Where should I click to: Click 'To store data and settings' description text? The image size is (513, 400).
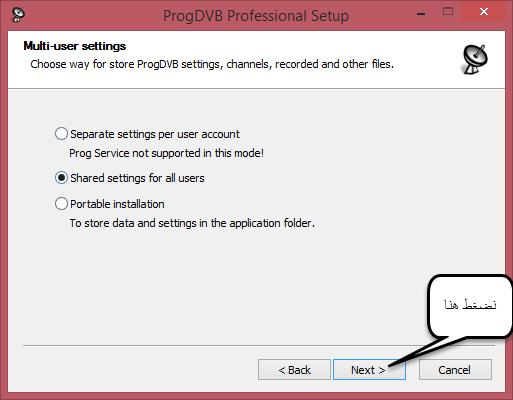pyautogui.click(x=192, y=223)
